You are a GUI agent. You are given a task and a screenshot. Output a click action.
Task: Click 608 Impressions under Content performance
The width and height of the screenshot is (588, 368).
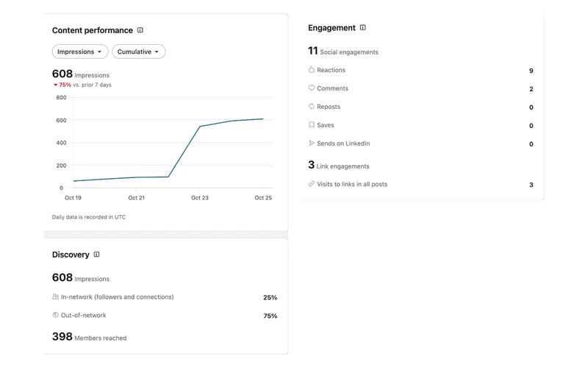click(x=81, y=74)
